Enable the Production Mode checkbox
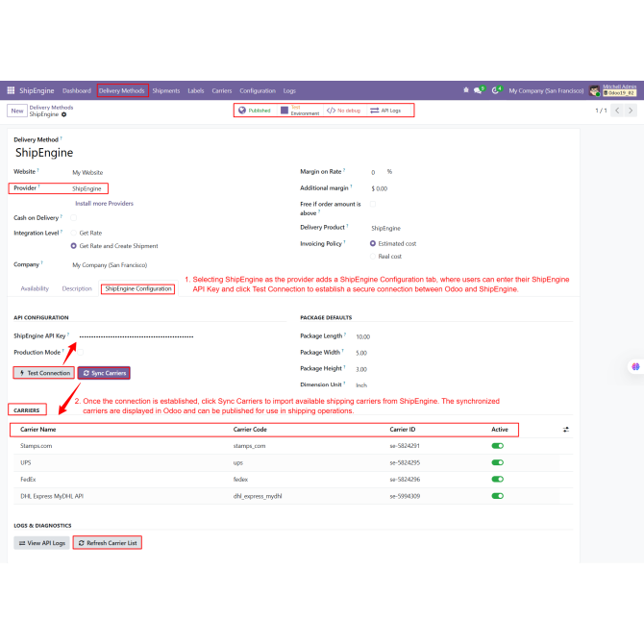This screenshot has width=644, height=644. (80, 352)
